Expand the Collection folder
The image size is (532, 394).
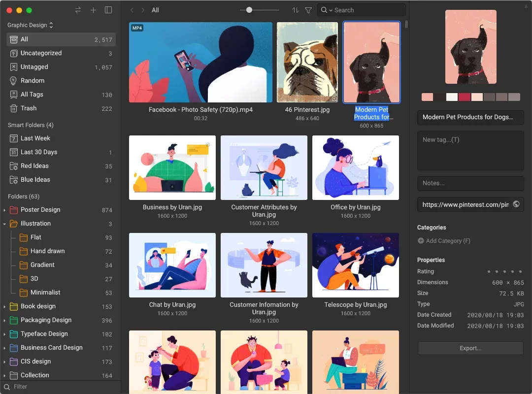coord(4,375)
